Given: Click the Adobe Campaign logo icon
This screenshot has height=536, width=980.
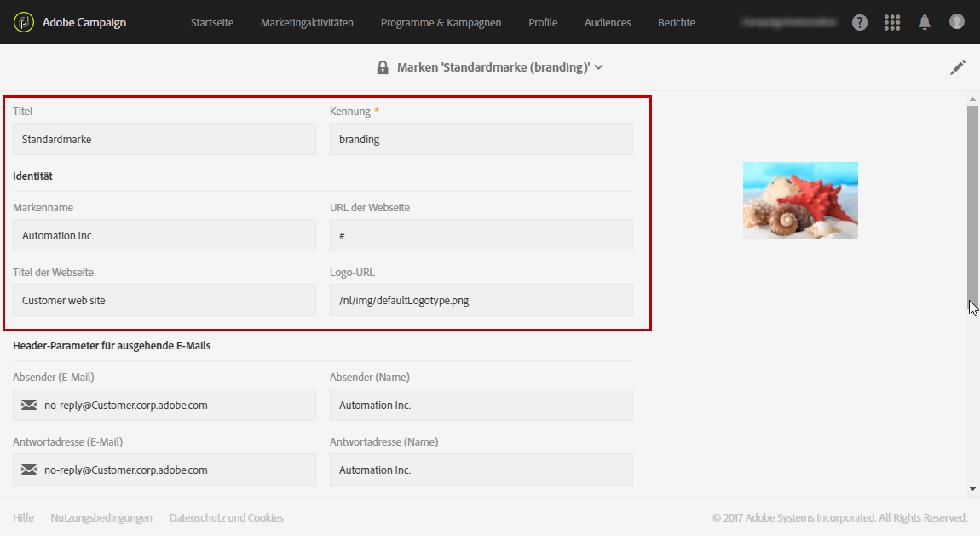Looking at the screenshot, I should click(24, 22).
